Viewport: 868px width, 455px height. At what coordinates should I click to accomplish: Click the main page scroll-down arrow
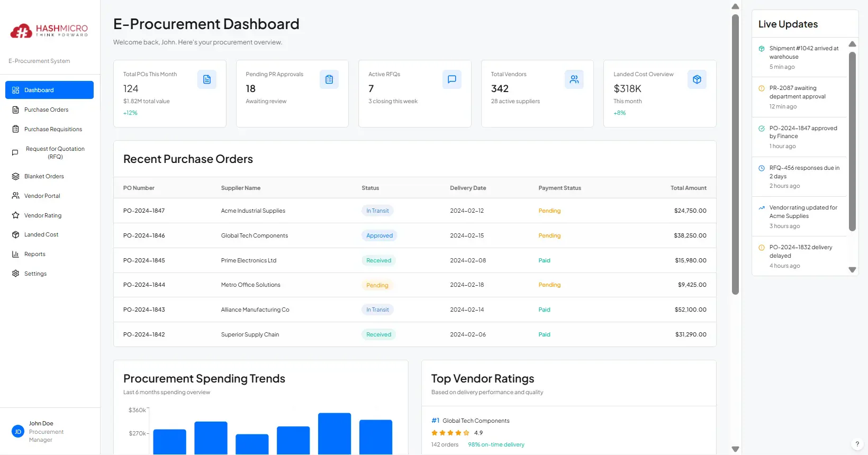click(735, 449)
